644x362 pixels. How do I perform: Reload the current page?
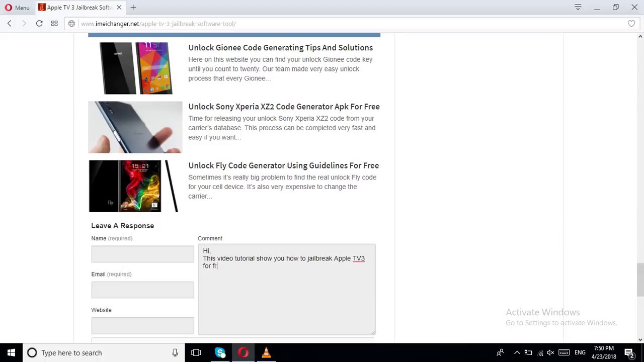[x=39, y=24]
